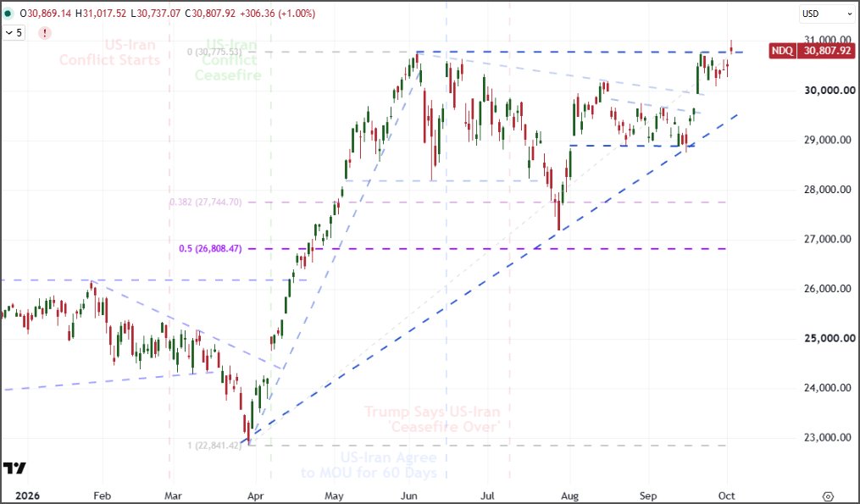Viewport: 860px width, 504px height.
Task: Click the 23,000.00 price axis label
Action: pyautogui.click(x=828, y=438)
